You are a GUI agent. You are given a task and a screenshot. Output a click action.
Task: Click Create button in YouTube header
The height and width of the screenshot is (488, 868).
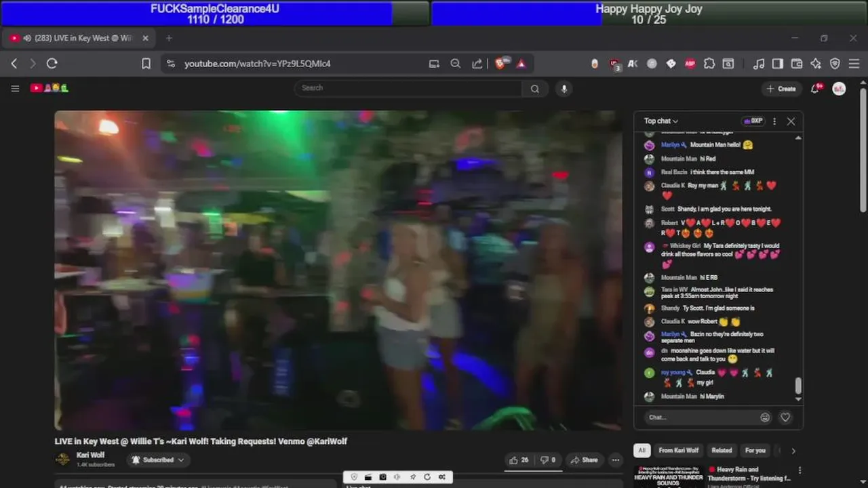point(781,89)
